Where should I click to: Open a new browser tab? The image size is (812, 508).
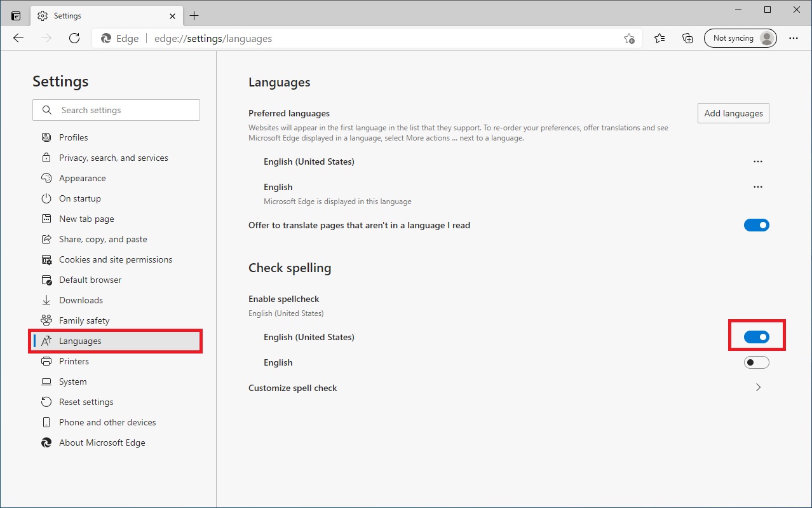click(194, 15)
